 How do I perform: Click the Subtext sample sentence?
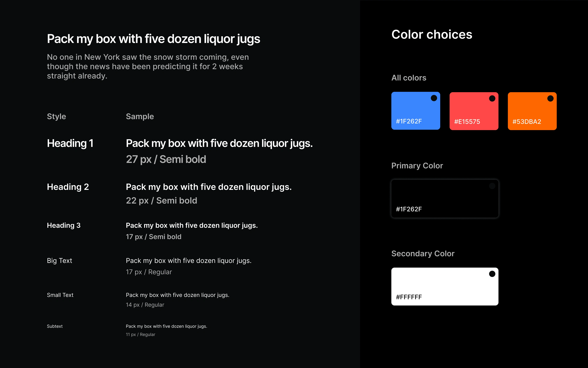click(166, 326)
